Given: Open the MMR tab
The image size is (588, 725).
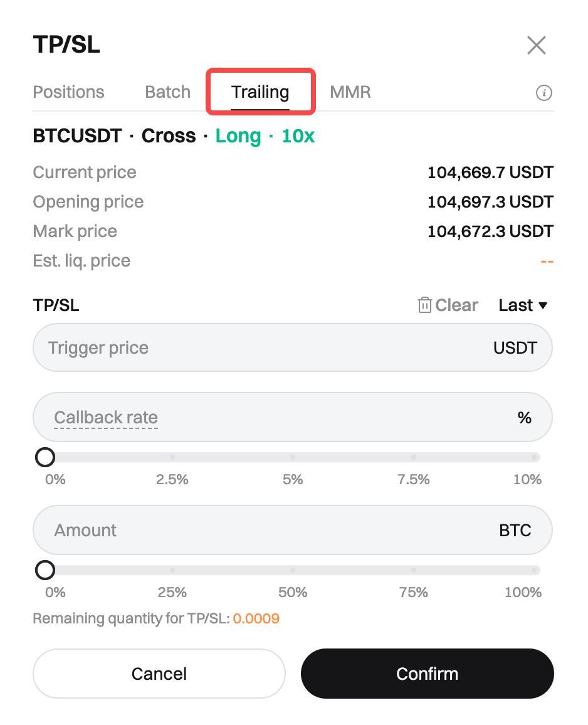Looking at the screenshot, I should 350,92.
